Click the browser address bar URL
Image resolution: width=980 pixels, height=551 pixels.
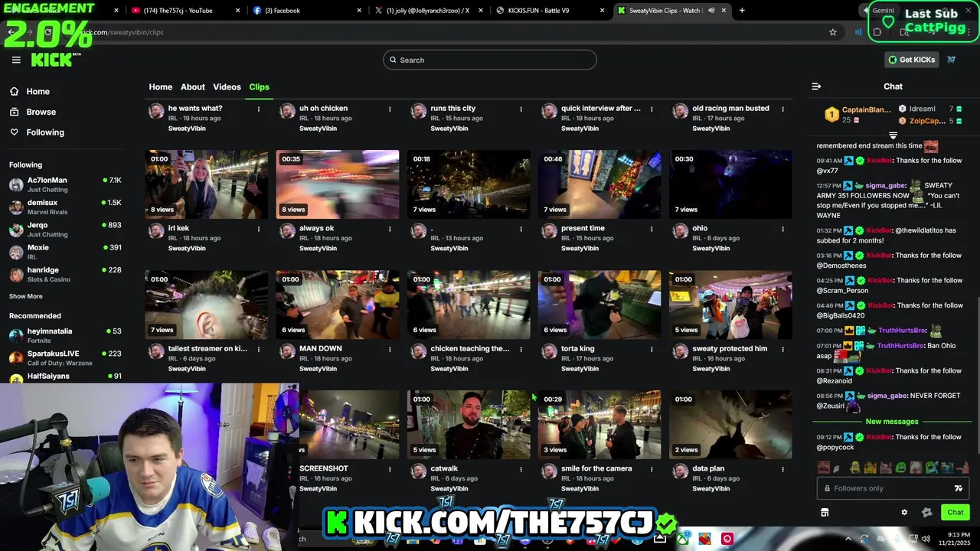pyautogui.click(x=122, y=32)
